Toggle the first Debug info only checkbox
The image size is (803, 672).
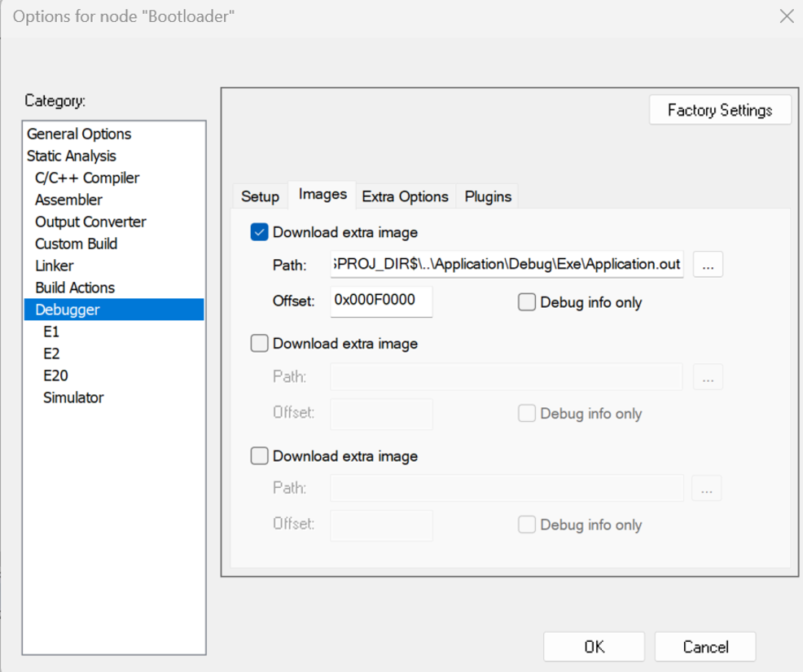pyautogui.click(x=527, y=303)
